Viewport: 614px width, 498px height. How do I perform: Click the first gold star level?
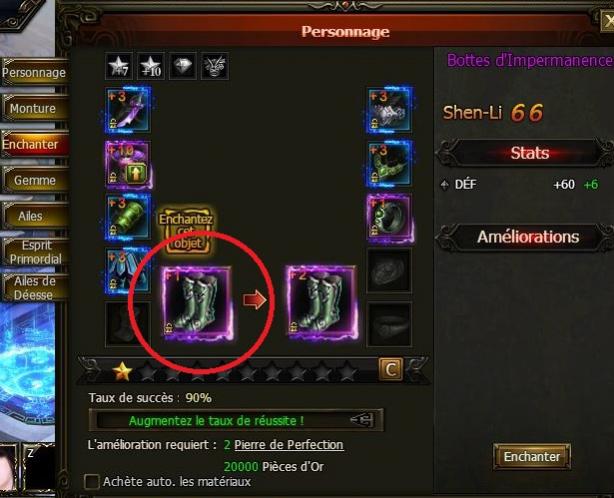click(x=122, y=371)
